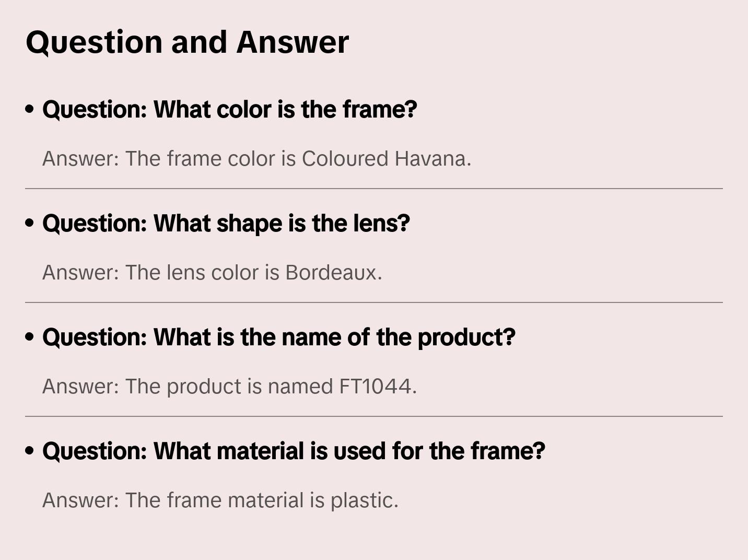Expand the "What color is the frame?" question
The image size is (748, 560).
[x=229, y=110]
